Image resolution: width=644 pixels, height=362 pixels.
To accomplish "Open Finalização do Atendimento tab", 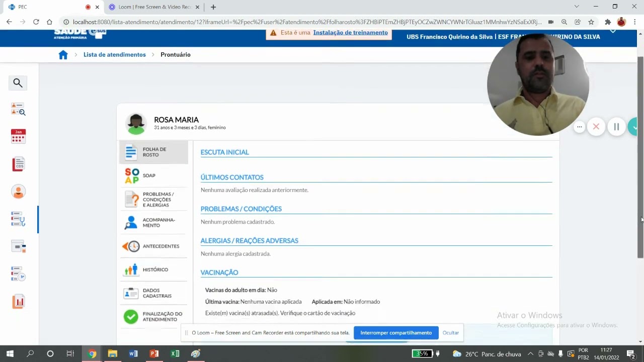I will pos(153,317).
